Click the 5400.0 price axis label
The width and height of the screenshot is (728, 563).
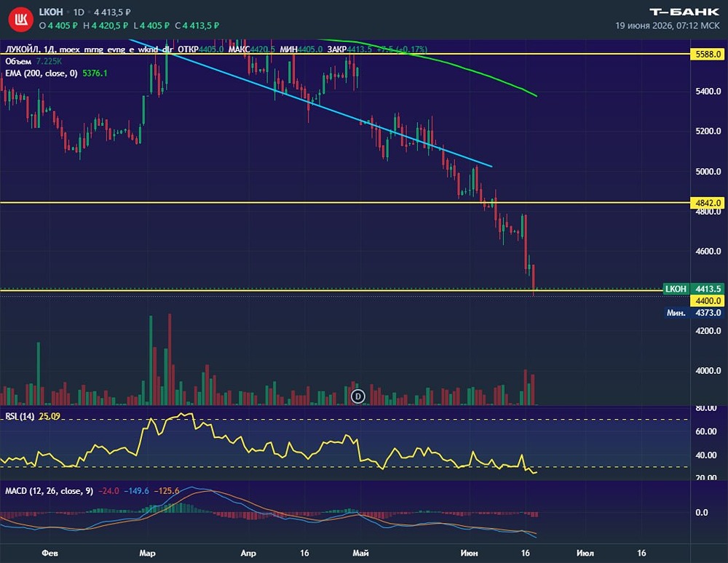708,92
